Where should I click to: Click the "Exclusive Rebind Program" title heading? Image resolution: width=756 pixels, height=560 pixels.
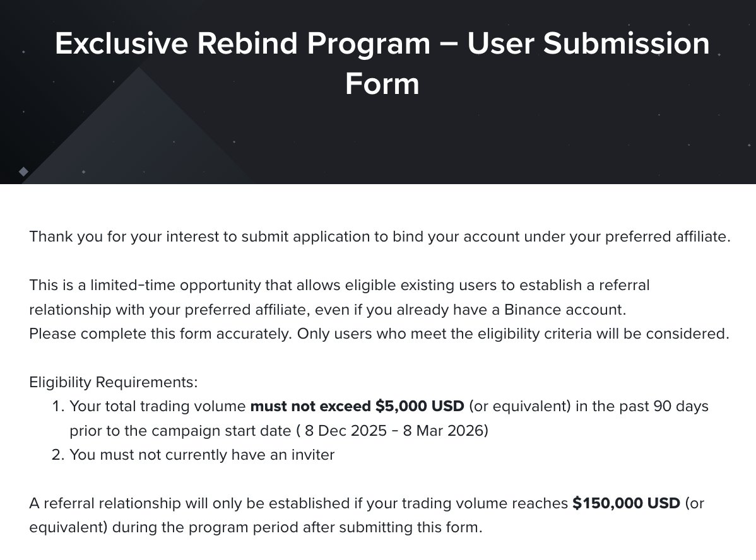point(243,44)
